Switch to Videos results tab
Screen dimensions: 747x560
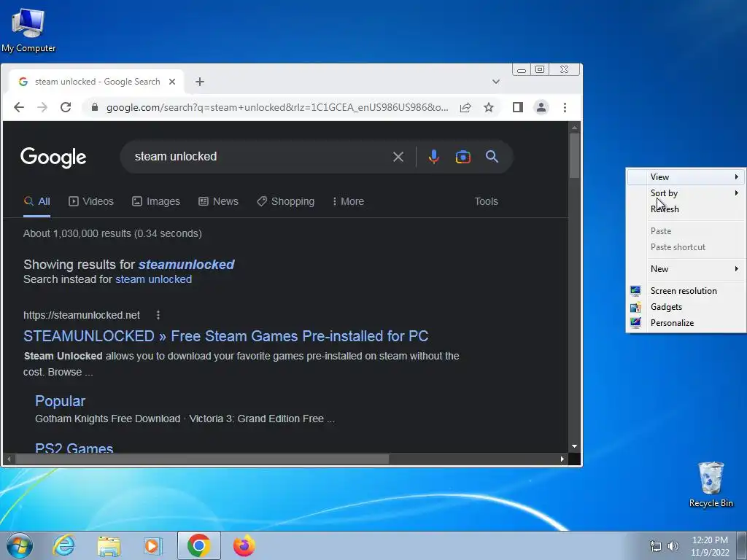[x=91, y=201]
